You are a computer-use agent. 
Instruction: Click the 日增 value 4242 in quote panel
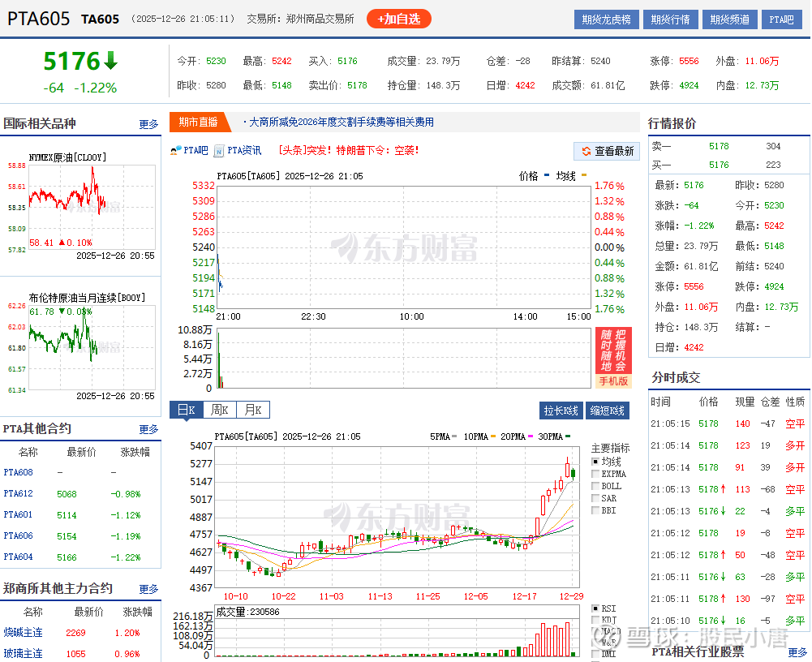694,347
